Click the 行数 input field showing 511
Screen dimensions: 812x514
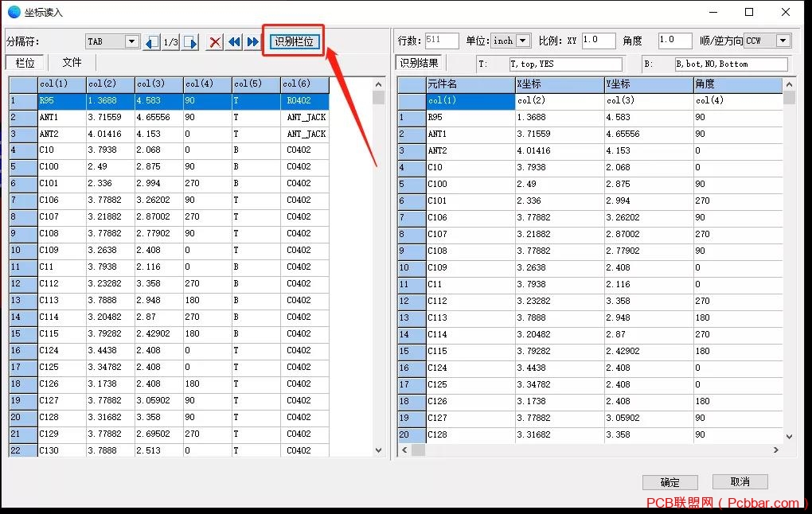(441, 41)
